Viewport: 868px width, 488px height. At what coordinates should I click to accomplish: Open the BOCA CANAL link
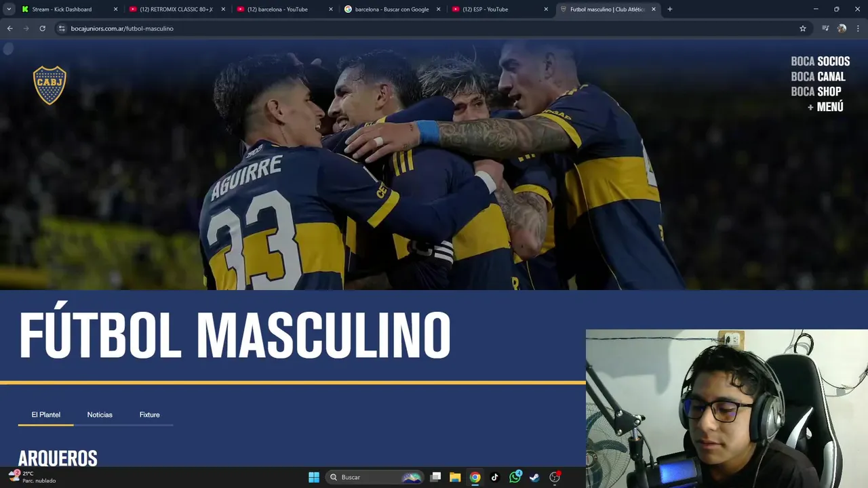(818, 77)
